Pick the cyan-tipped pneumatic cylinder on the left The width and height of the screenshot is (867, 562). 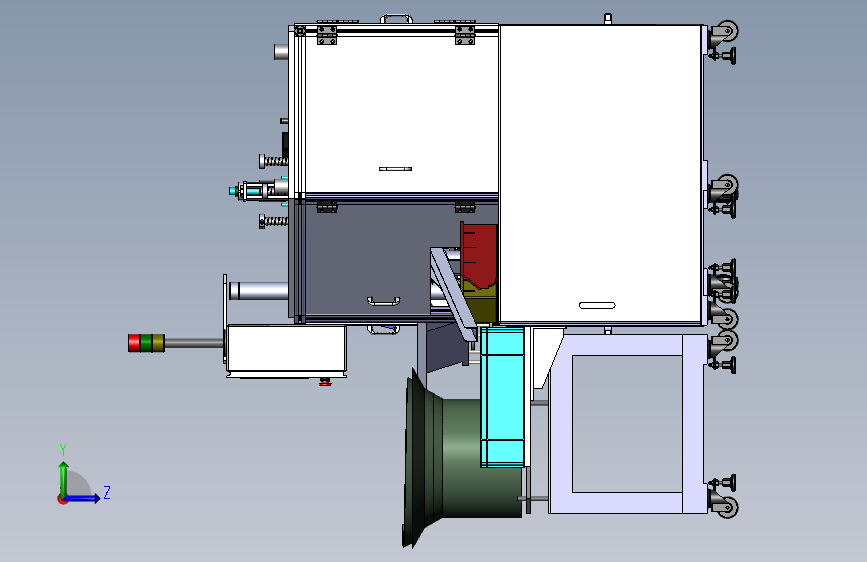coord(258,191)
